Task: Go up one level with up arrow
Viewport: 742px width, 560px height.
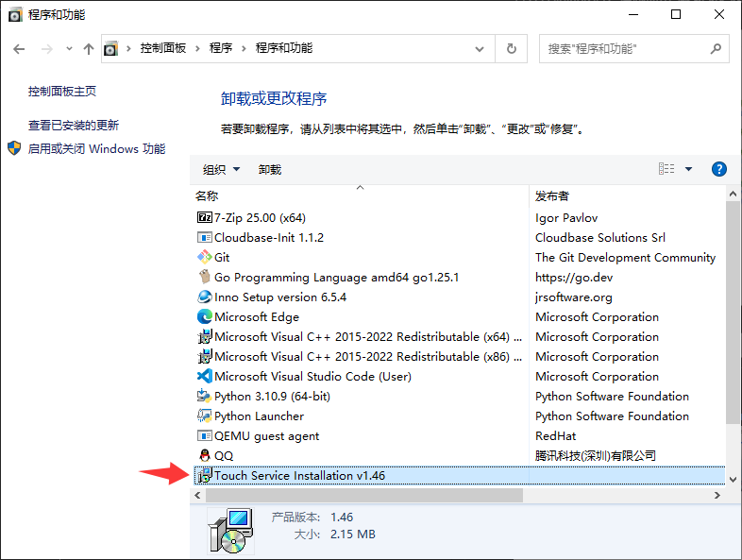Action: pos(89,48)
